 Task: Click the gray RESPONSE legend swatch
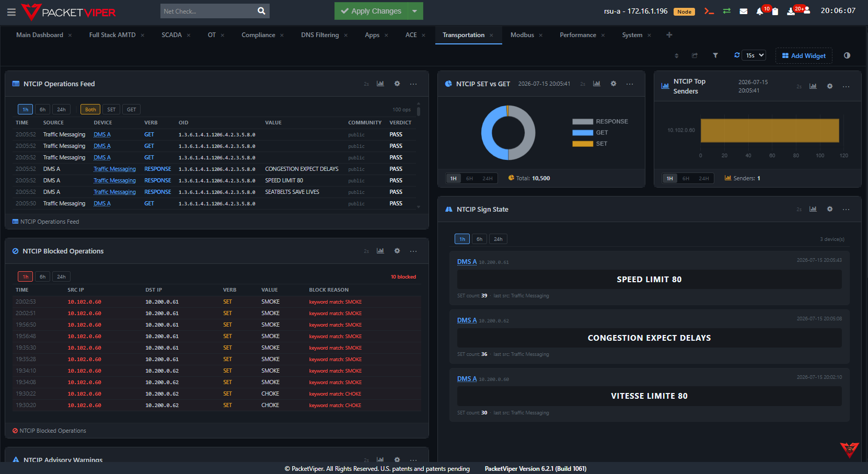click(x=583, y=122)
